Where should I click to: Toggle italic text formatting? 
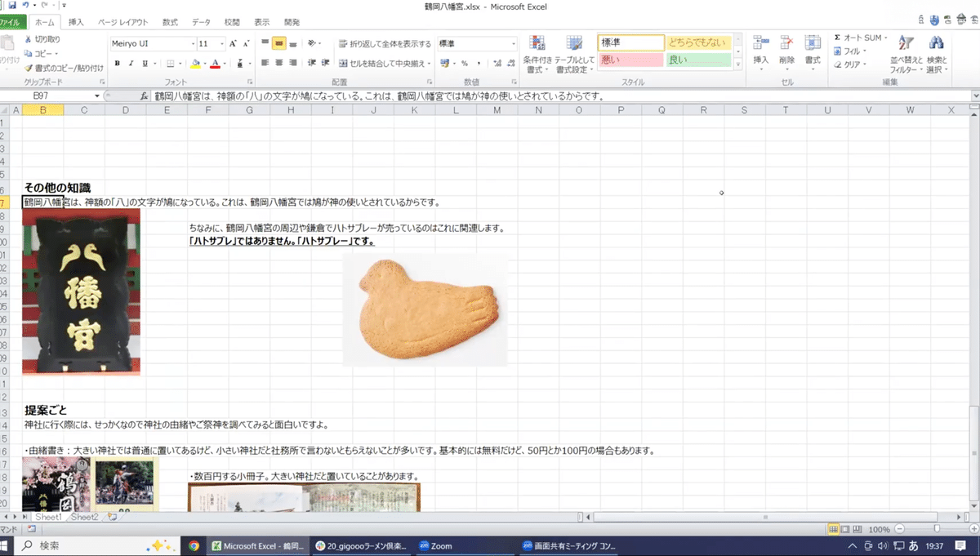click(x=131, y=63)
